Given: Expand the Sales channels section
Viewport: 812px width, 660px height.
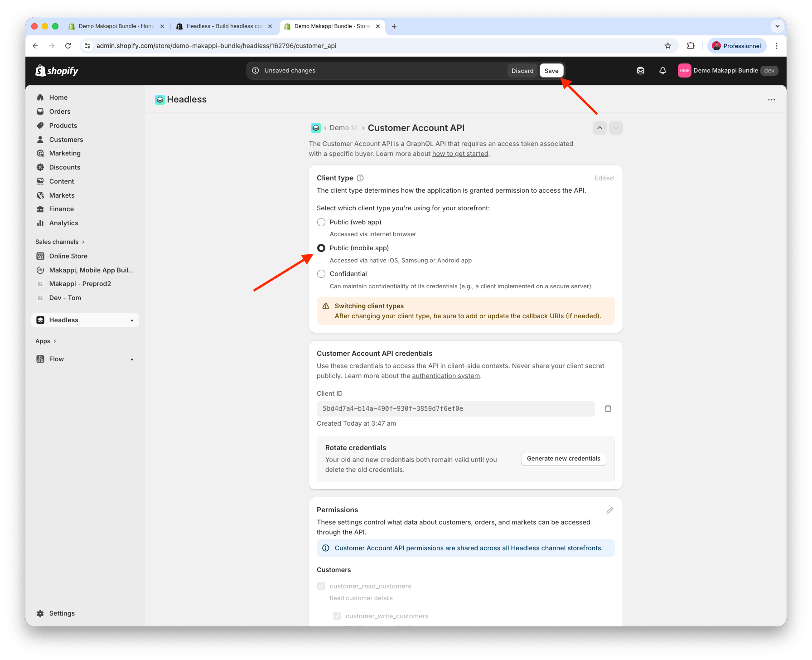Looking at the screenshot, I should click(x=60, y=242).
